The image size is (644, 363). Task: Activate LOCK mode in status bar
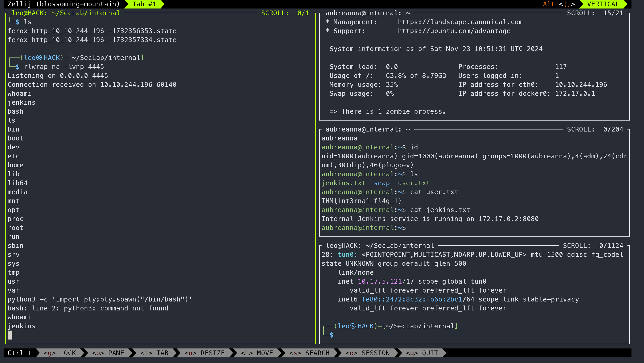tap(60, 353)
